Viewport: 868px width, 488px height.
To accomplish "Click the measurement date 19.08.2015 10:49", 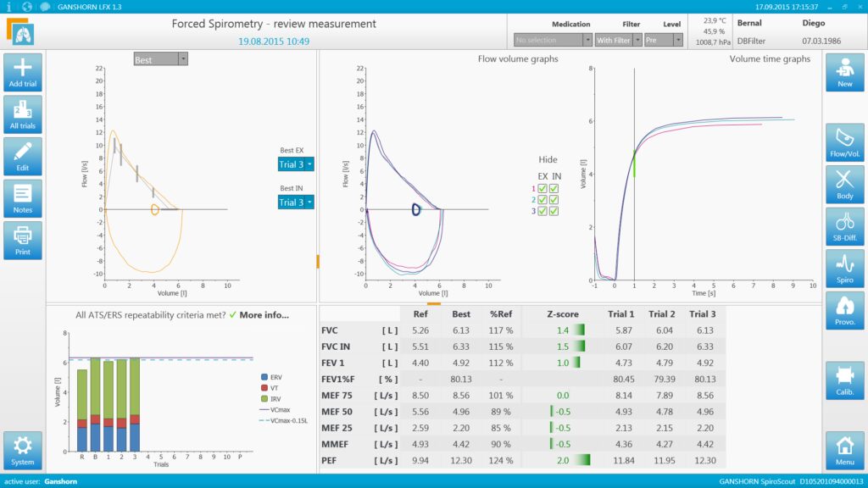I will pyautogui.click(x=274, y=42).
